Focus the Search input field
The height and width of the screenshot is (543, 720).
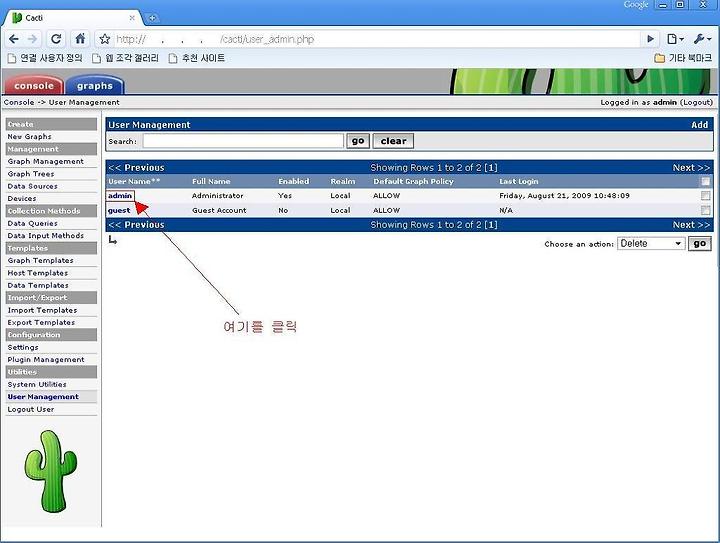point(243,141)
